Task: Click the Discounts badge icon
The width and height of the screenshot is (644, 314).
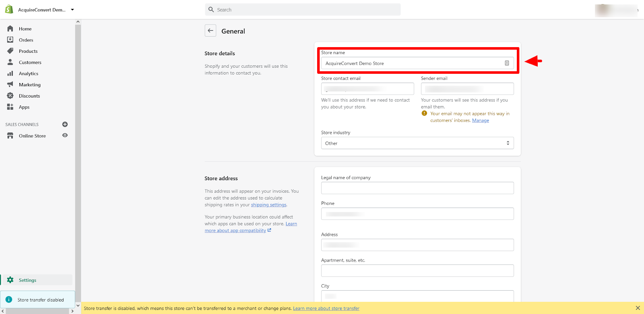Action: (10, 96)
